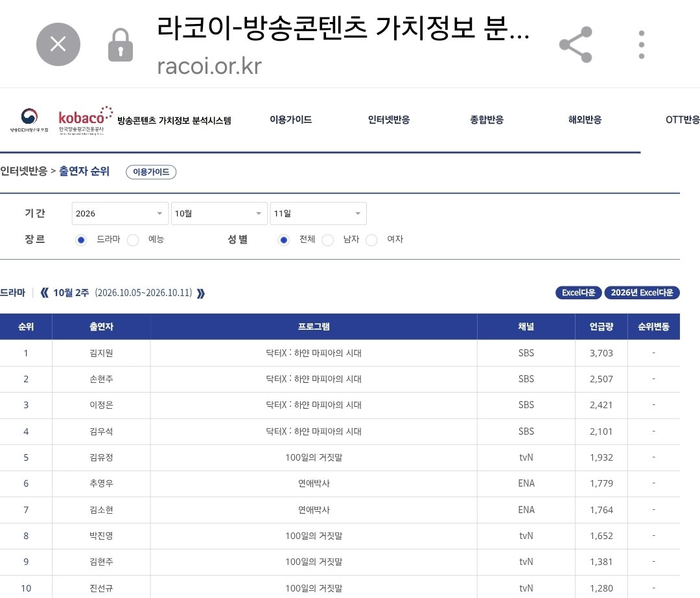Image resolution: width=700 pixels, height=598 pixels.
Task: Tap the racoi.or.kr address text
Action: click(x=209, y=66)
